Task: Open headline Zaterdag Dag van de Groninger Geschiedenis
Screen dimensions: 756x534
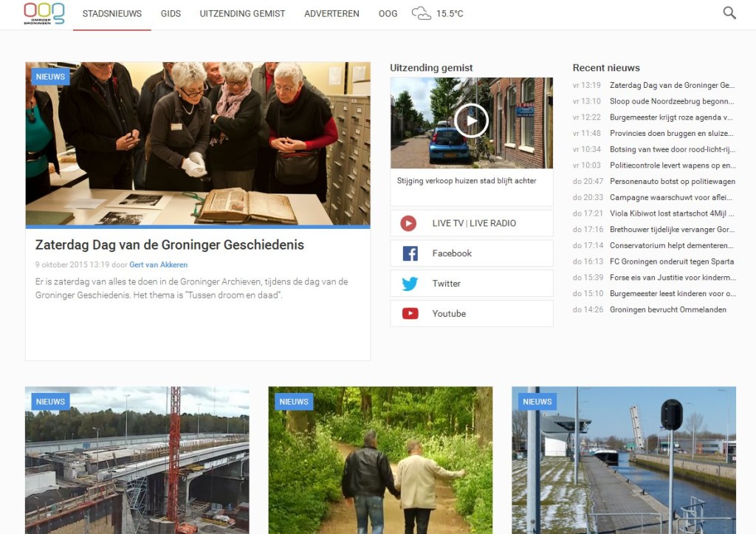Action: (170, 244)
